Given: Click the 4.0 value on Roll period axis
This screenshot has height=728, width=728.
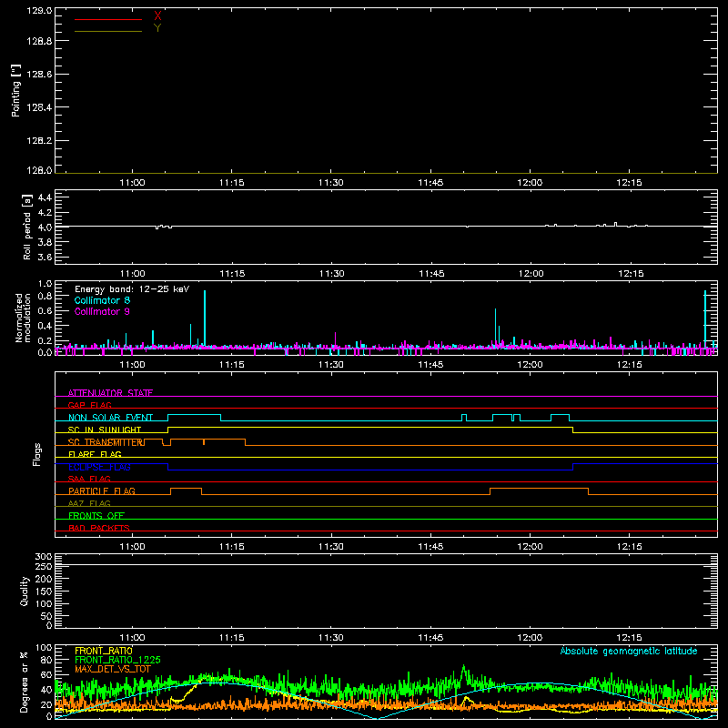Looking at the screenshot, I should tap(45, 227).
